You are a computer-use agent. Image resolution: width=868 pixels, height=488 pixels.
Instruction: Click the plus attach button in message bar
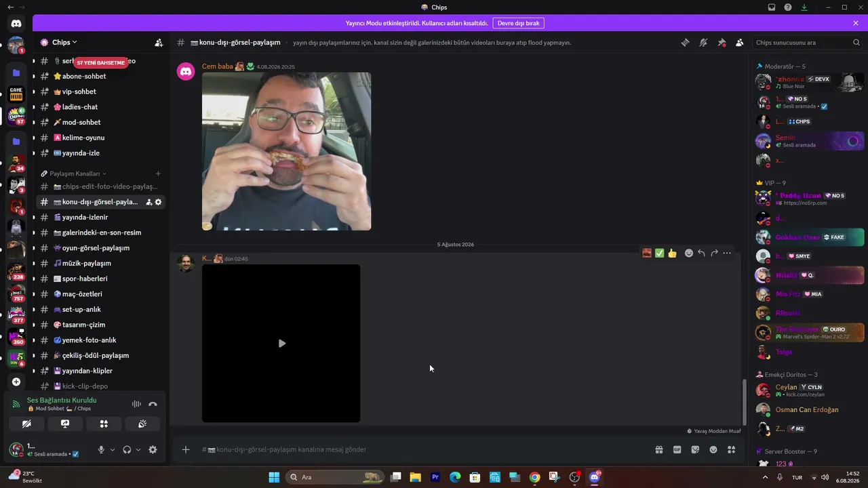coord(186,449)
